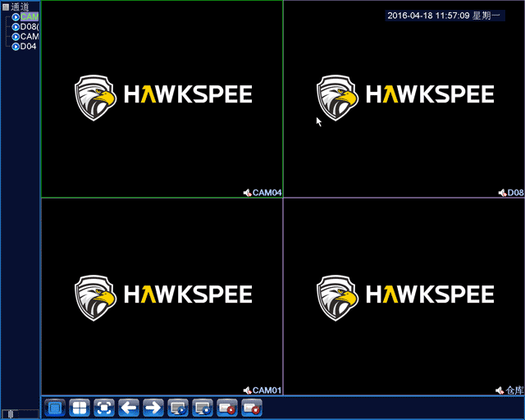Unmute audio speaker icon beside CAM01
The height and width of the screenshot is (420, 525).
[247, 390]
